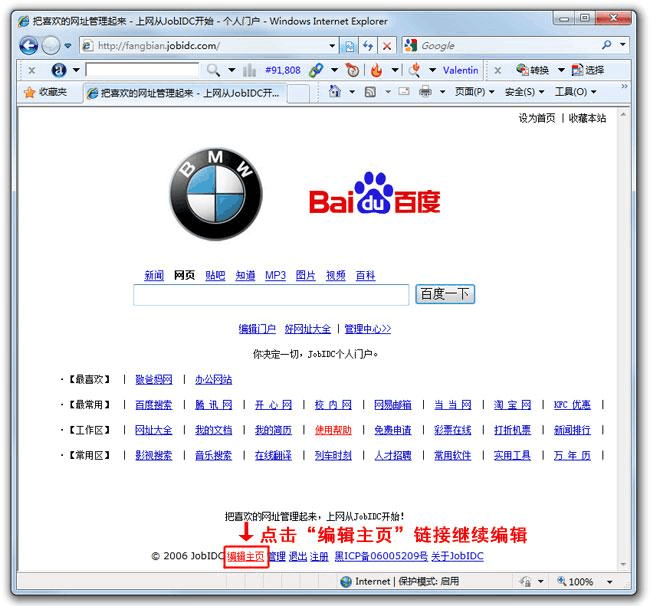Screen dimensions: 650x606
Task: Open the 安全(S) dropdown menu
Action: point(525,92)
